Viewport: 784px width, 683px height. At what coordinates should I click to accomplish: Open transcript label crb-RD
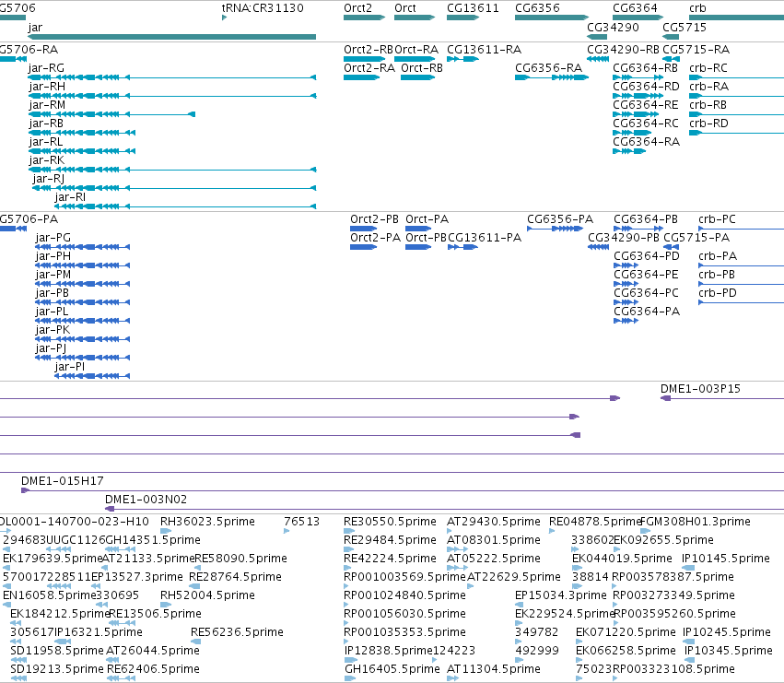[x=708, y=124]
